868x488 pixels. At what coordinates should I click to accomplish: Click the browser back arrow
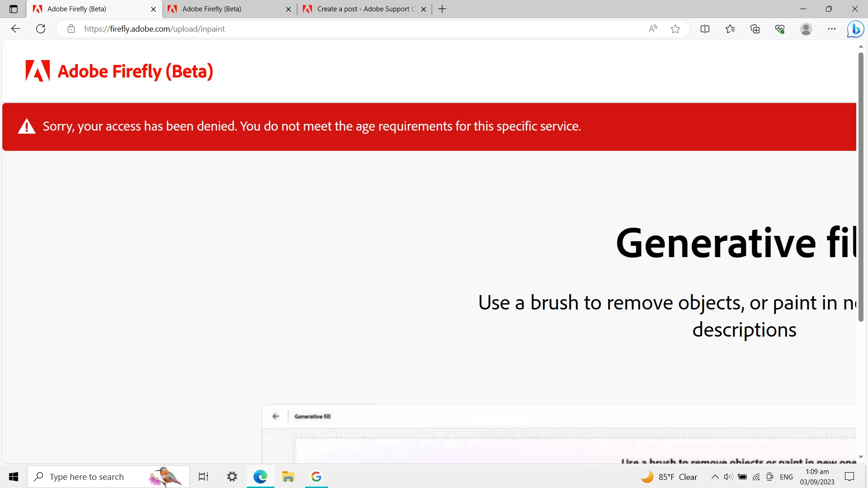tap(16, 29)
